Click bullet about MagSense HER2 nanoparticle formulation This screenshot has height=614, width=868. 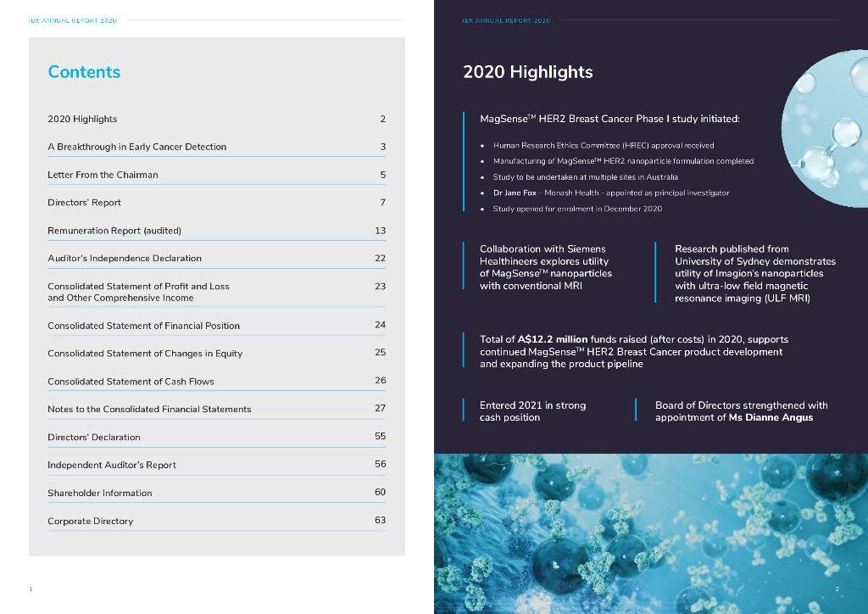click(623, 161)
